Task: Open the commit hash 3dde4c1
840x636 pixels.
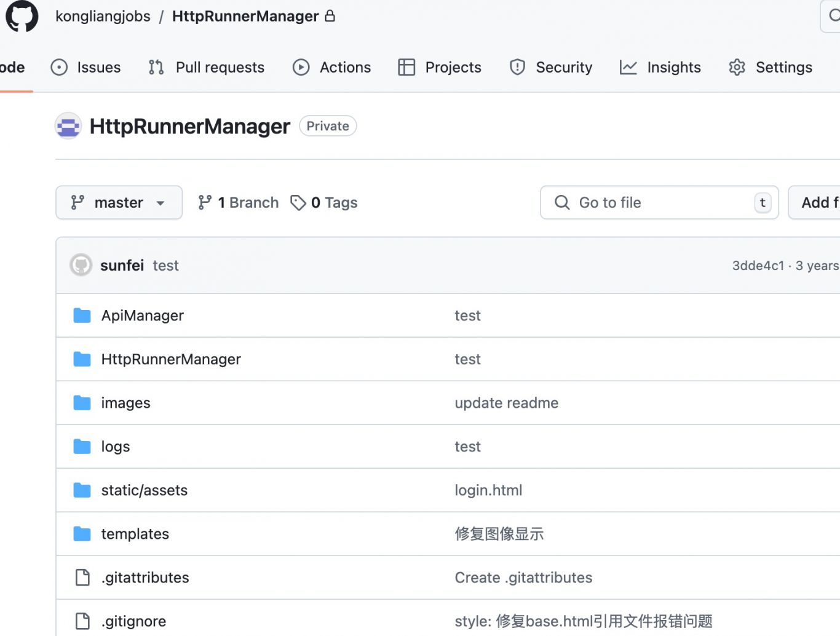Action: pyautogui.click(x=758, y=266)
